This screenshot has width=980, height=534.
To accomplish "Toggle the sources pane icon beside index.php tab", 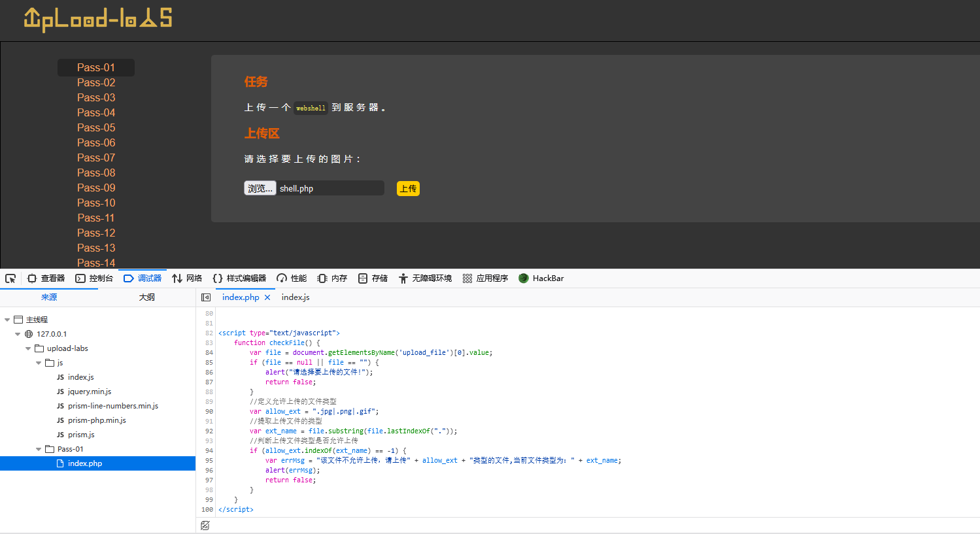I will [x=206, y=297].
